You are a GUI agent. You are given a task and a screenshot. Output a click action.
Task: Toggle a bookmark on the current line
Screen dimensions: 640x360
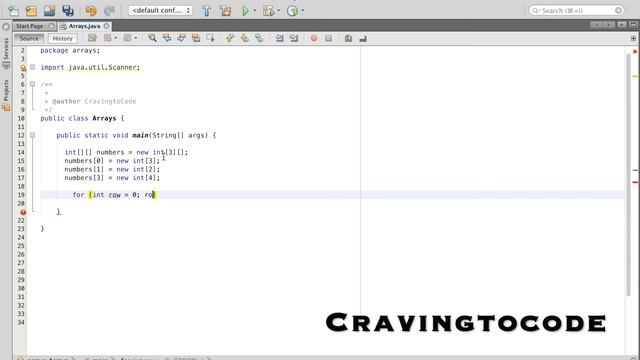point(259,38)
